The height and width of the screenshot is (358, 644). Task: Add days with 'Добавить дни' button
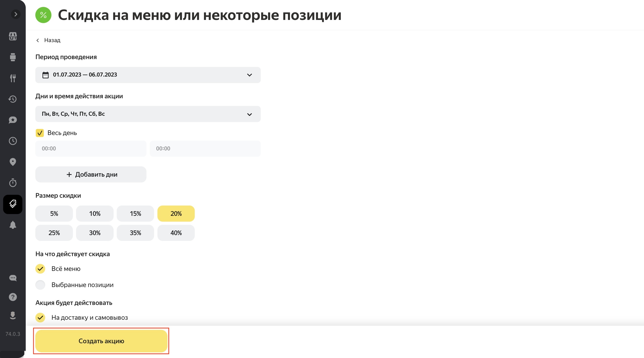tap(91, 174)
